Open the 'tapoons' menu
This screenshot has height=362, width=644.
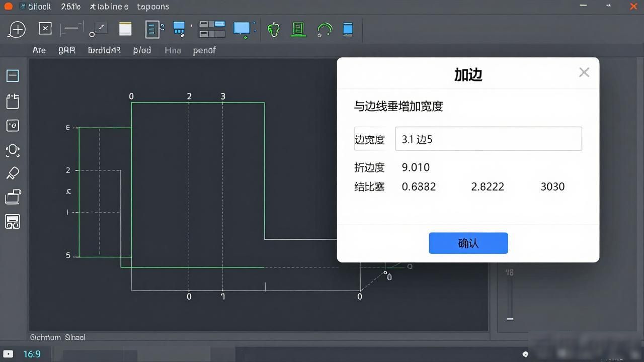pos(153,7)
